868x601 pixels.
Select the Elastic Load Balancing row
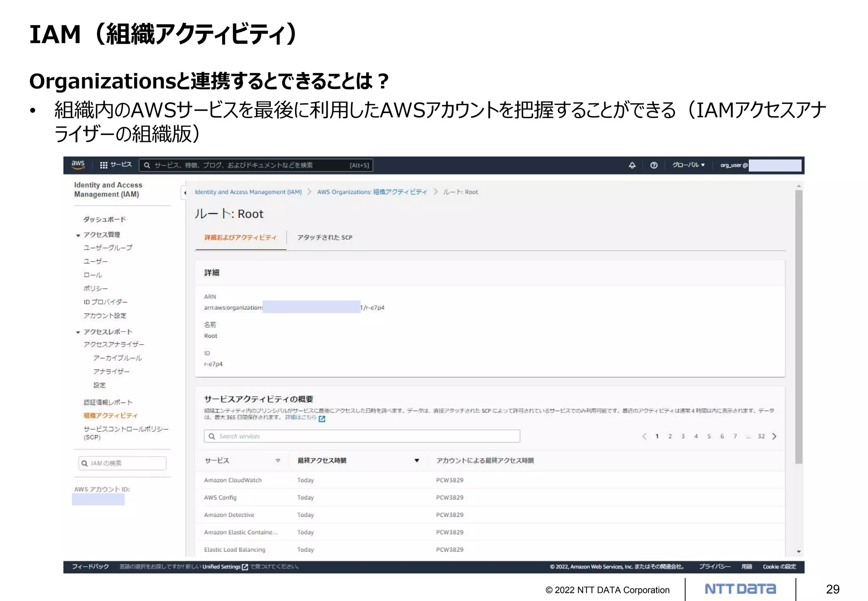[x=490, y=550]
